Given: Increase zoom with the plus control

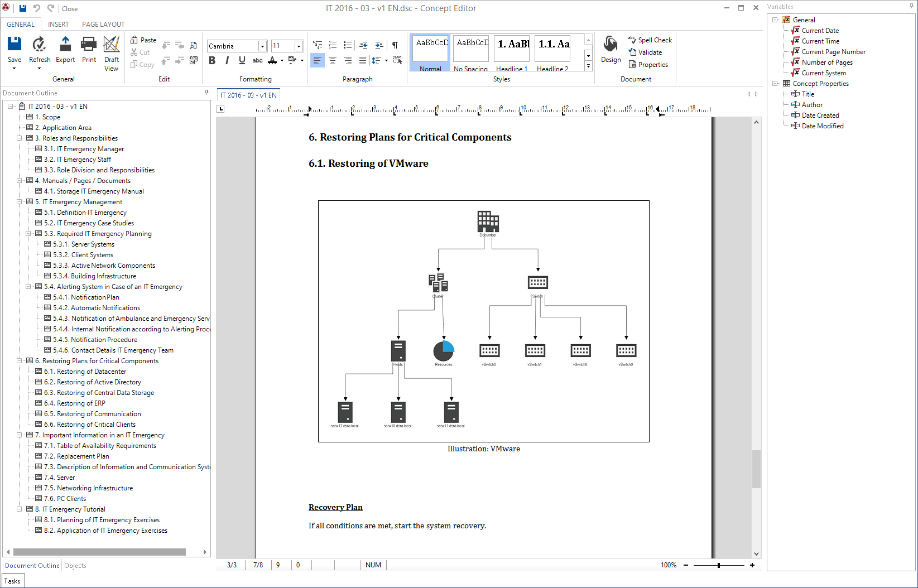Looking at the screenshot, I should coord(752,565).
